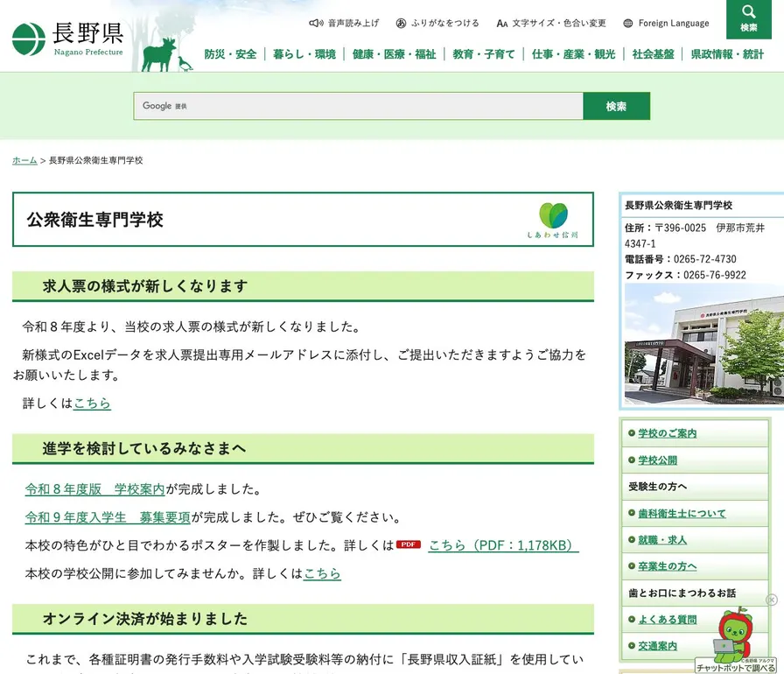Open 学校のご案内 sidebar link

(668, 433)
